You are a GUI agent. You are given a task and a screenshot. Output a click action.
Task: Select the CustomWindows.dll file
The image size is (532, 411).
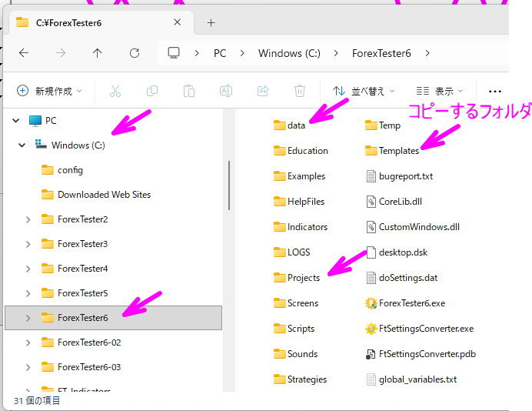pyautogui.click(x=413, y=227)
